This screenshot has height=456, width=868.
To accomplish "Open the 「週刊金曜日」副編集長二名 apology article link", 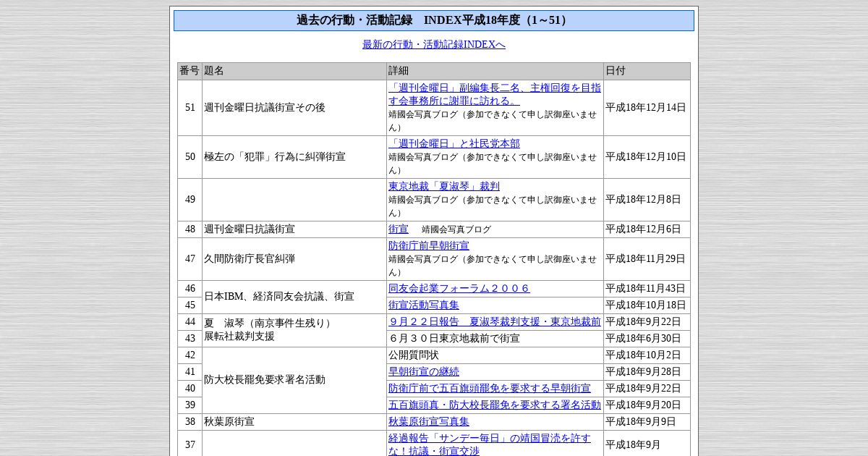I will click(495, 94).
